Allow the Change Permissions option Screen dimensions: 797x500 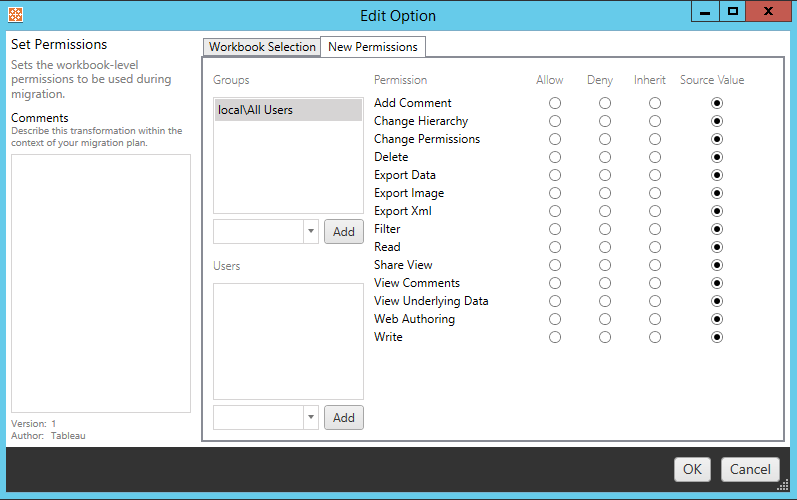555,139
